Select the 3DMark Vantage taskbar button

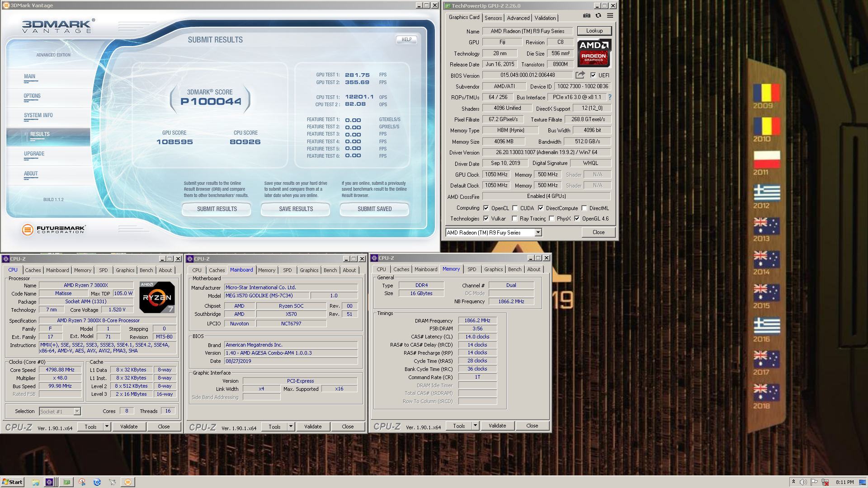coord(128,482)
